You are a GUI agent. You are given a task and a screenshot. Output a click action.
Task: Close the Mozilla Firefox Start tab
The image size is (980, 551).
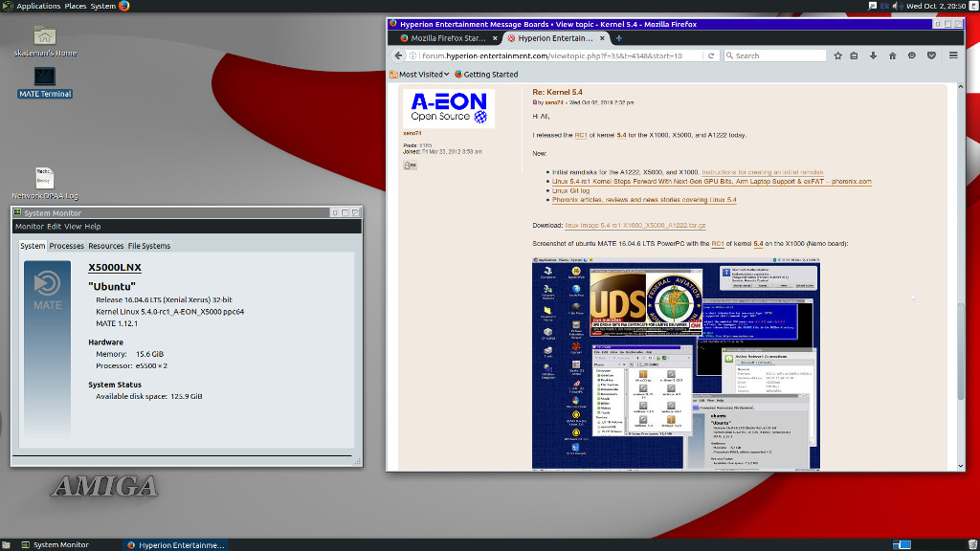495,38
